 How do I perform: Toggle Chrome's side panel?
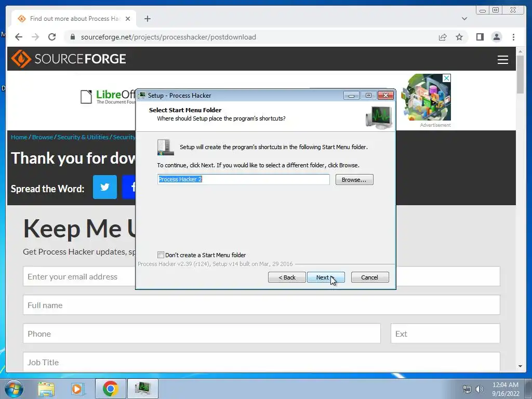[x=480, y=37]
